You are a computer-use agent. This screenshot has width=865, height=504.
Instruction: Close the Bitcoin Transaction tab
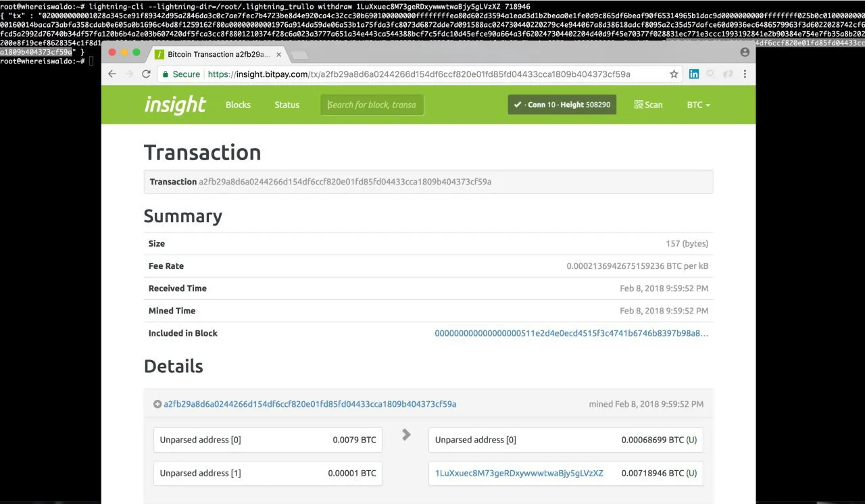click(x=279, y=54)
